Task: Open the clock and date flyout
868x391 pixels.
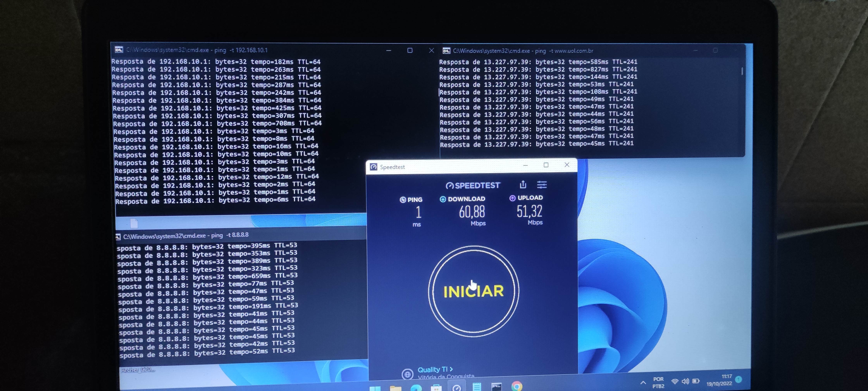Action: pos(720,380)
